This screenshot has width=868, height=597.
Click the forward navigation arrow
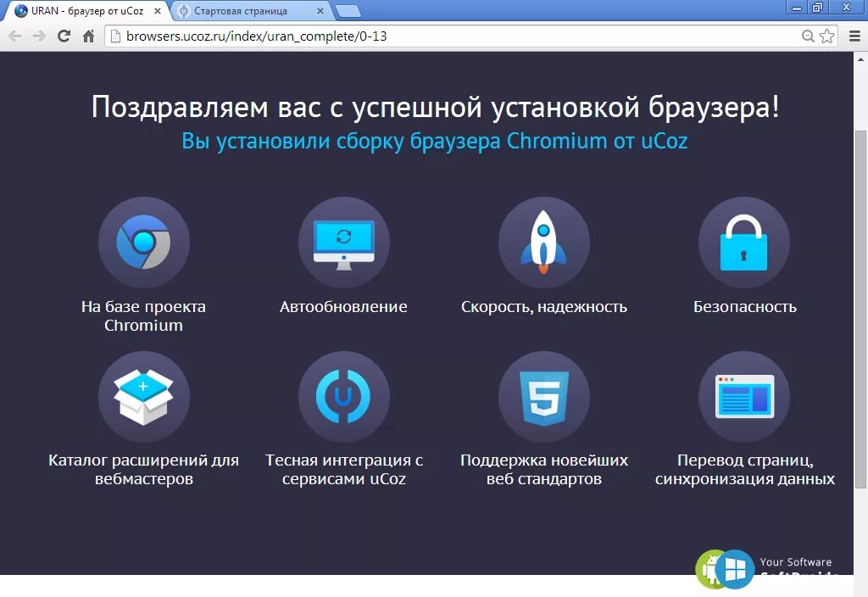tap(39, 36)
